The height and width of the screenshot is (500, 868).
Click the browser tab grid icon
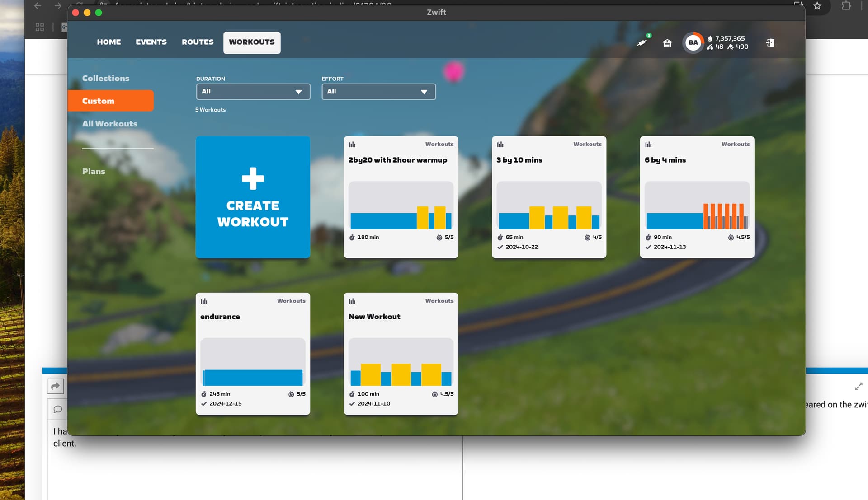(x=40, y=27)
